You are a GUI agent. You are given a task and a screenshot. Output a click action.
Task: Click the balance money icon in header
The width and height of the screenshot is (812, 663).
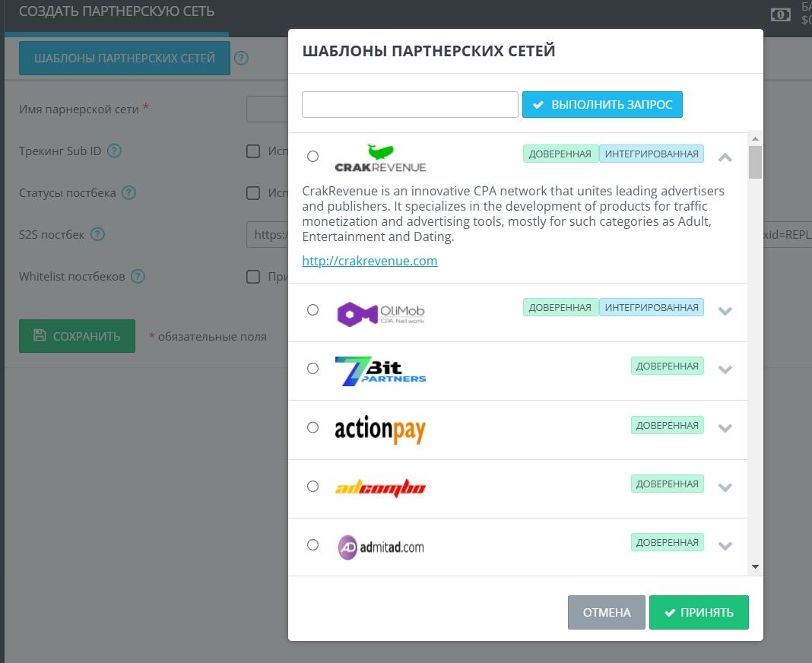(x=780, y=14)
